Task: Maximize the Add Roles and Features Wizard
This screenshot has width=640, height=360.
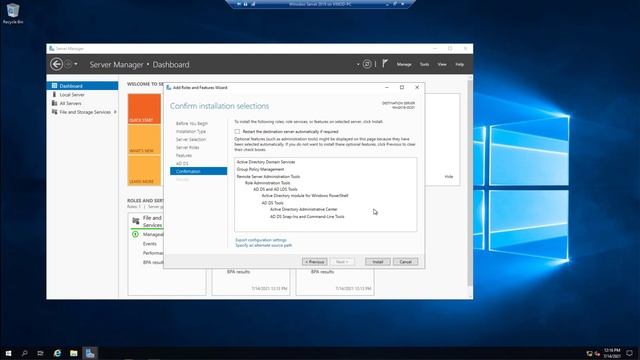Action: [402, 87]
